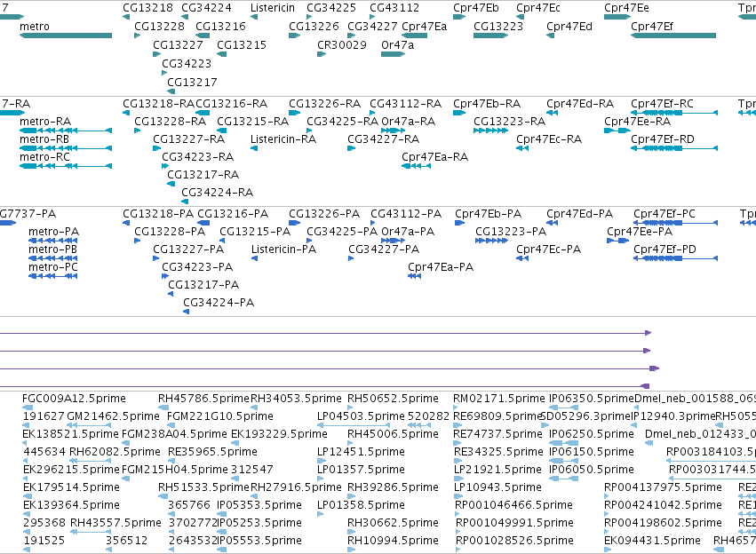Click the CG34224 gene label

click(206, 8)
